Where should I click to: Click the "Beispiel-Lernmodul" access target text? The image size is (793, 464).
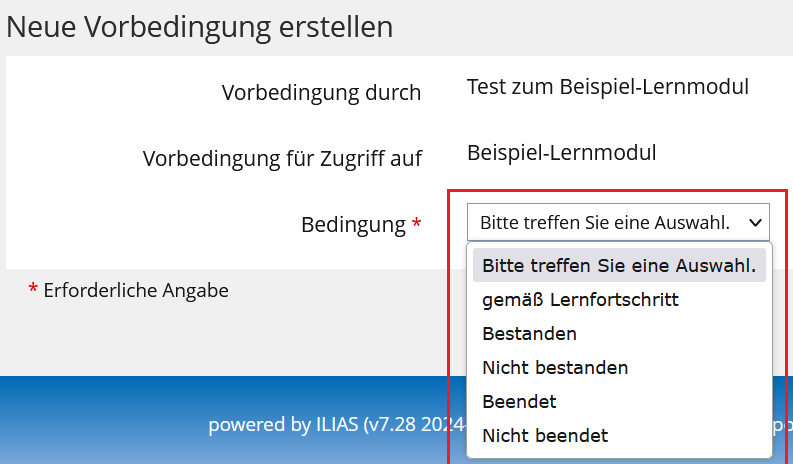(x=561, y=153)
